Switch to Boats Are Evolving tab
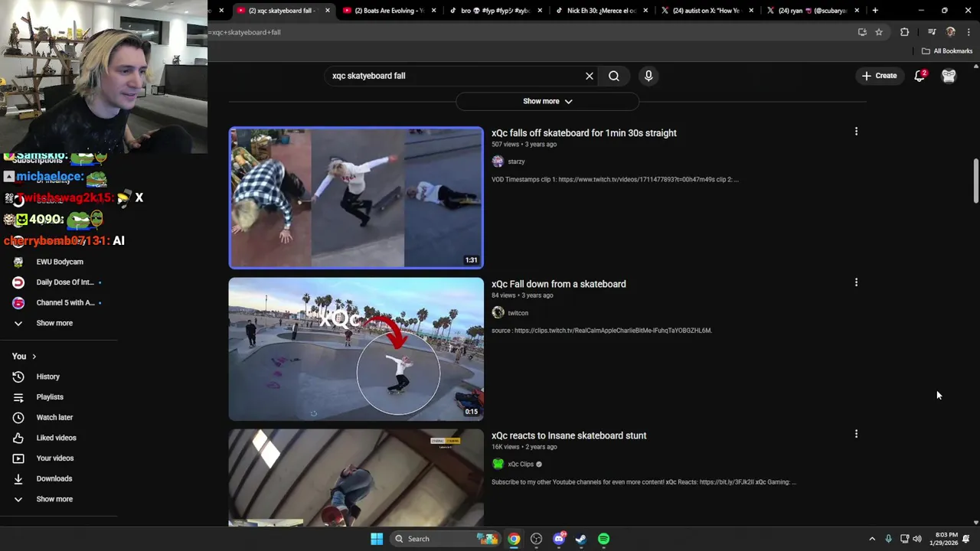 coord(388,11)
